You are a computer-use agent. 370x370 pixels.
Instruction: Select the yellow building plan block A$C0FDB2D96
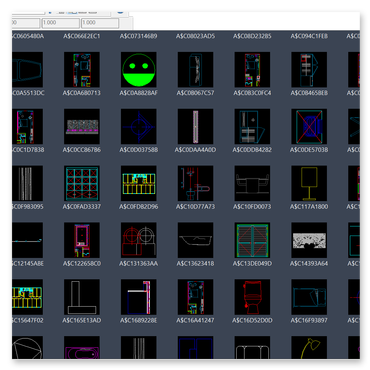138,183
